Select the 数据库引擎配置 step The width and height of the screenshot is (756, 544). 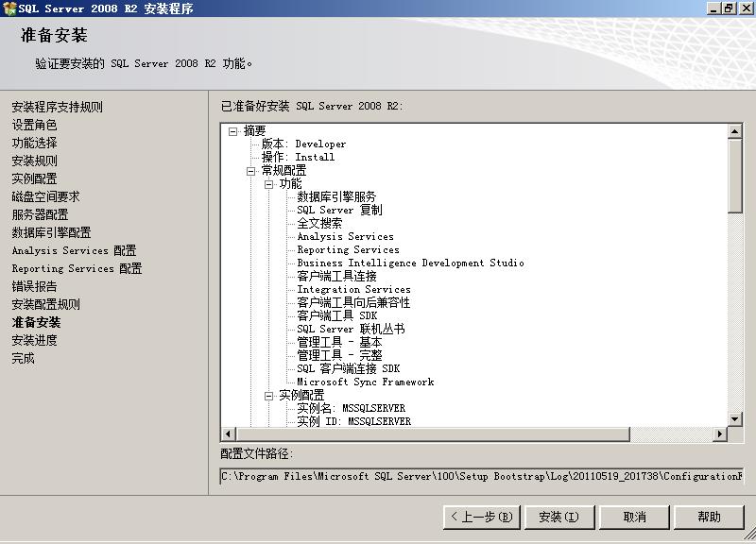coord(51,232)
